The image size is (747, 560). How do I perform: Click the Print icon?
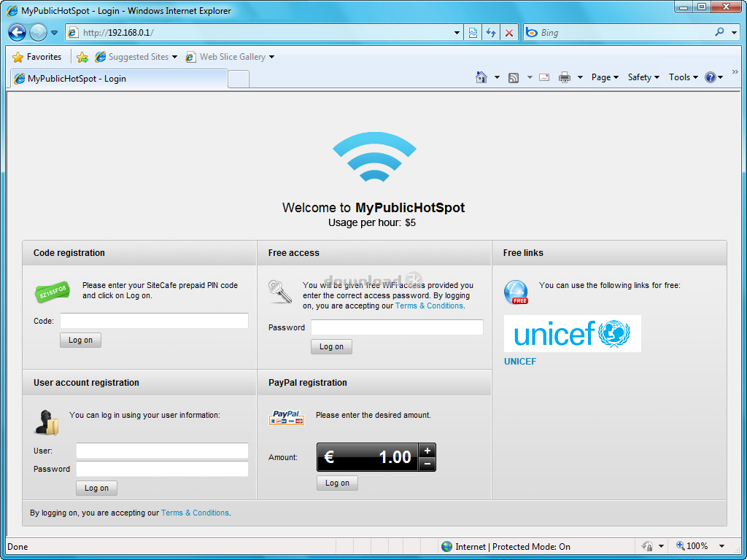pos(565,77)
